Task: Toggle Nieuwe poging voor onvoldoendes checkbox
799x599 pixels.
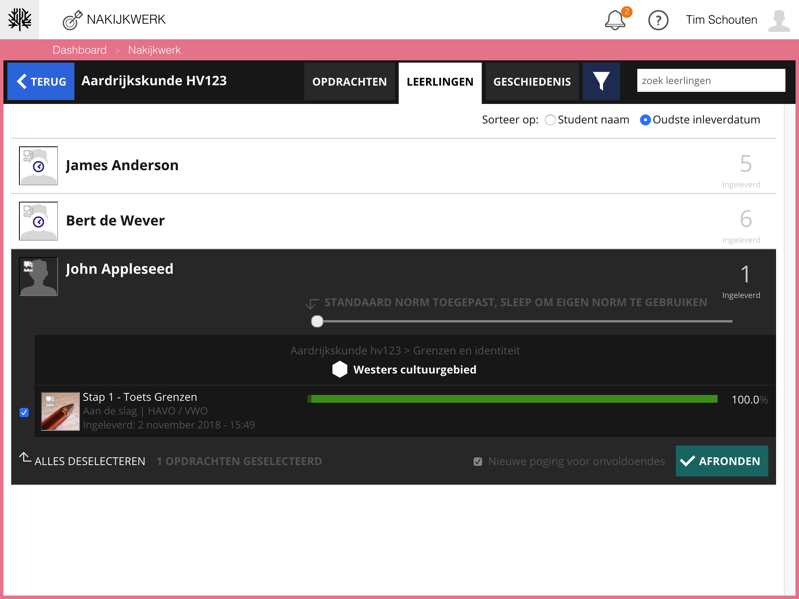Action: tap(478, 462)
